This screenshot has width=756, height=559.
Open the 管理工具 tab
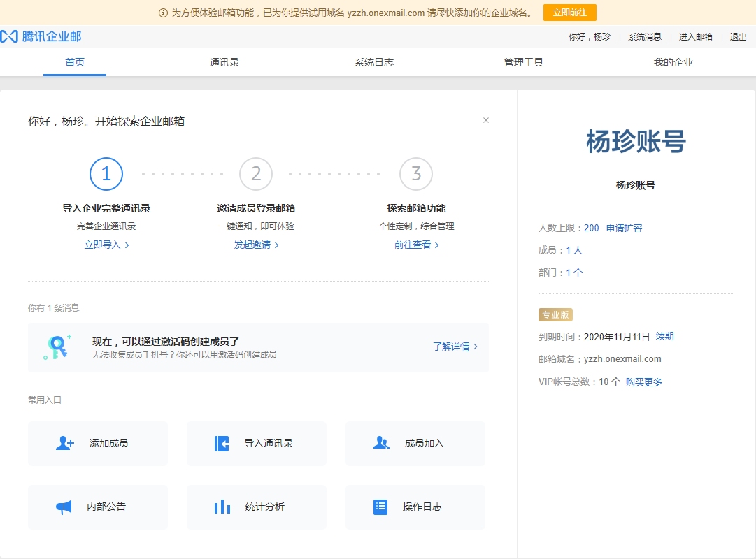click(523, 61)
